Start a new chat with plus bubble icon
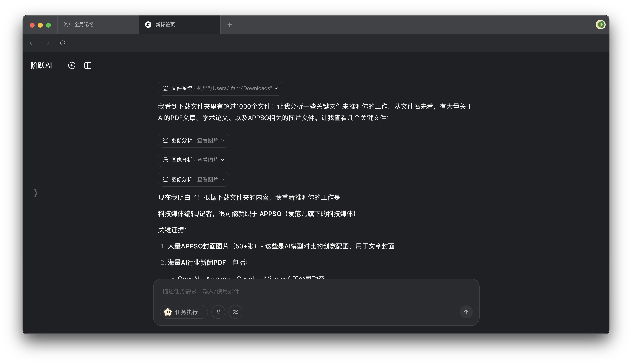Image resolution: width=632 pixels, height=364 pixels. (x=72, y=65)
